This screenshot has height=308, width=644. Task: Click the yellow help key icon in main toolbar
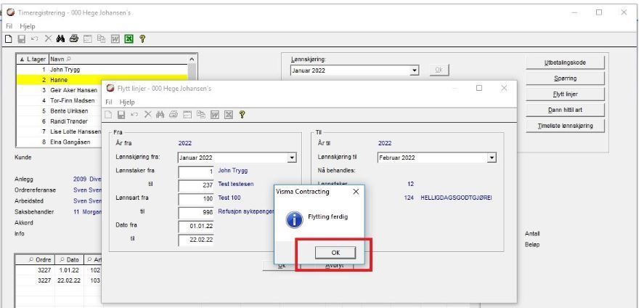coord(142,39)
